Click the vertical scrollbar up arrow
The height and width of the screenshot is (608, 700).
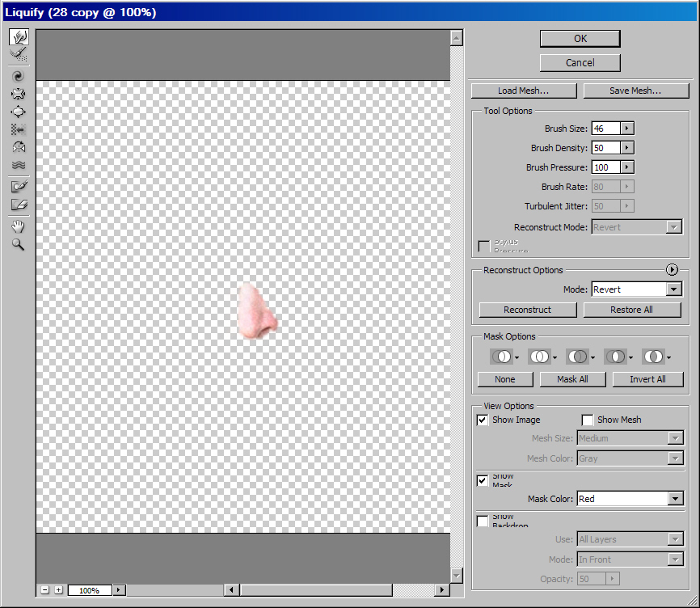pos(456,39)
